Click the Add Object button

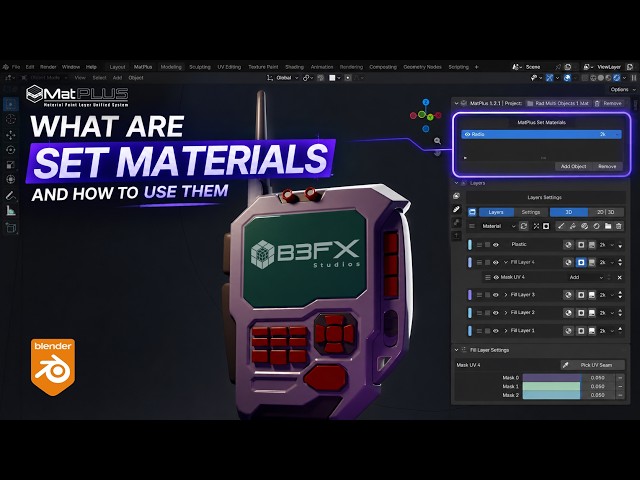pyautogui.click(x=573, y=167)
